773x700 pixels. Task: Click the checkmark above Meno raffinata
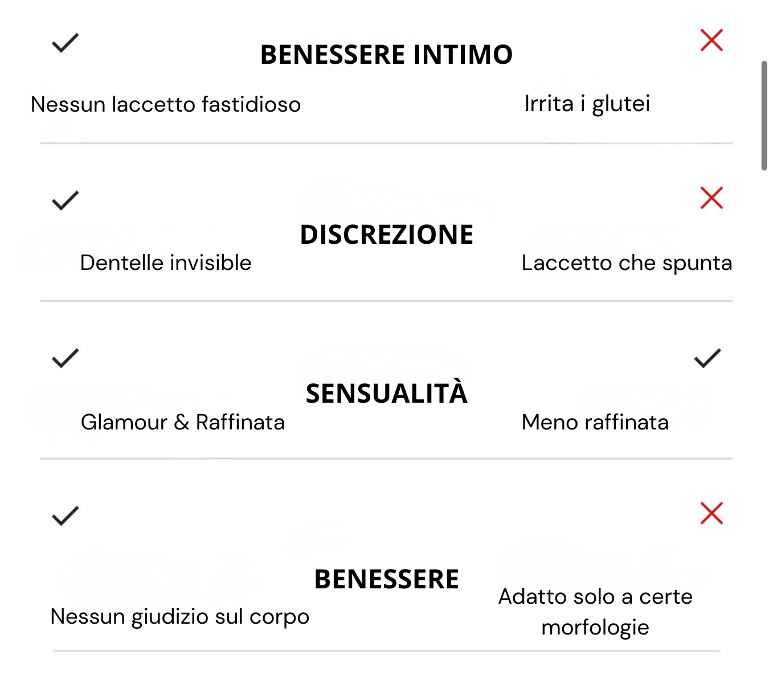tap(707, 358)
